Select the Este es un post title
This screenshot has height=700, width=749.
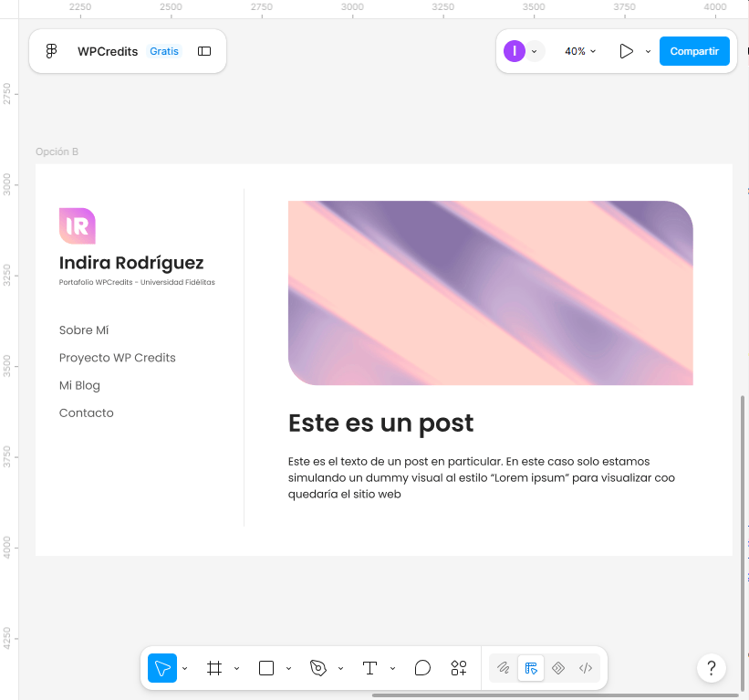click(x=381, y=423)
